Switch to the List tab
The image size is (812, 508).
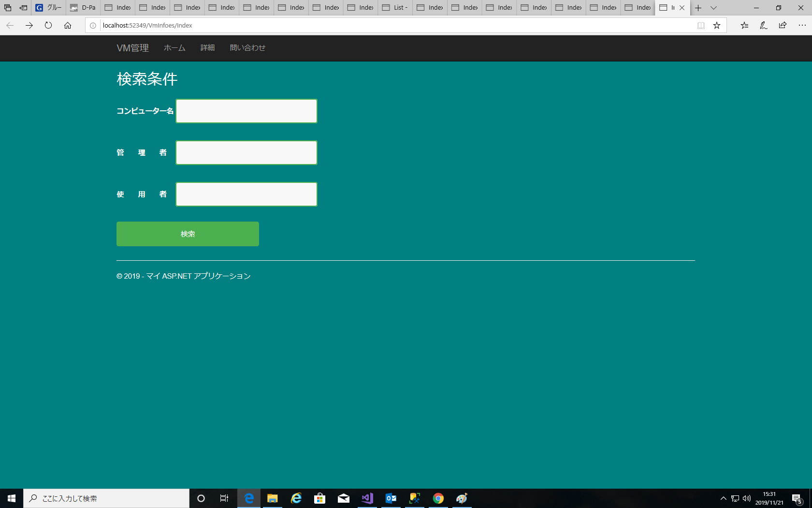tap(395, 8)
